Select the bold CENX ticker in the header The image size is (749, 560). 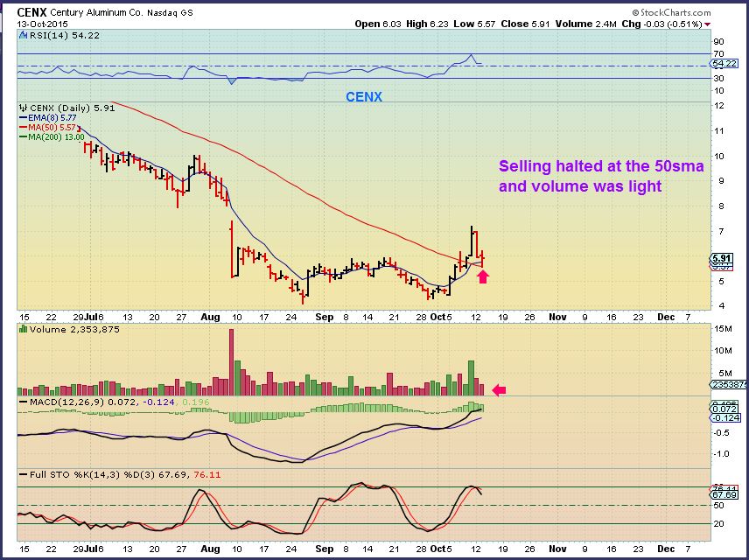(31, 12)
